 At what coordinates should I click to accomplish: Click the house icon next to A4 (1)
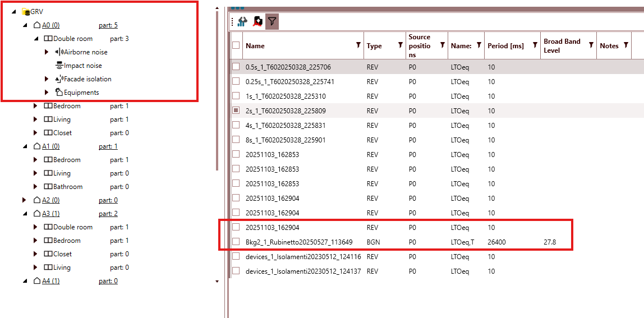coord(36,281)
